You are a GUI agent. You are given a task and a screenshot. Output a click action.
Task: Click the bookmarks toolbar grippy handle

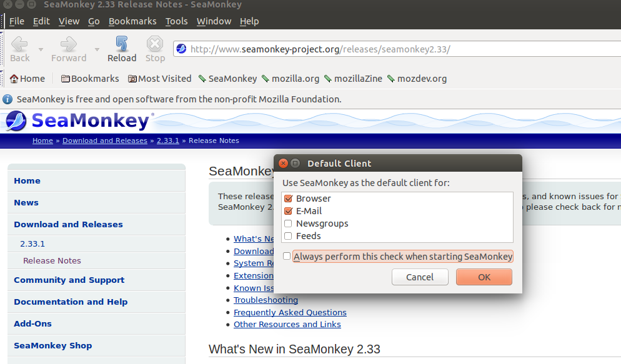coord(2,78)
